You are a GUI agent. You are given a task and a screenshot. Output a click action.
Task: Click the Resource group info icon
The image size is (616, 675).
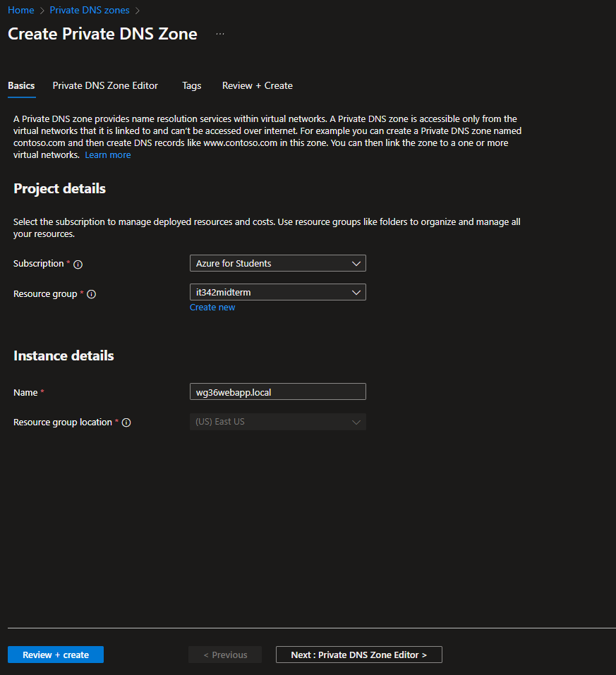pos(91,294)
